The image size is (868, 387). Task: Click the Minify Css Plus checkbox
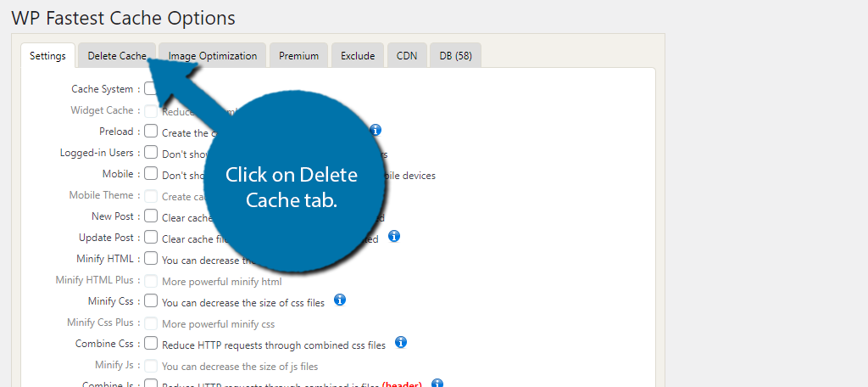point(151,322)
